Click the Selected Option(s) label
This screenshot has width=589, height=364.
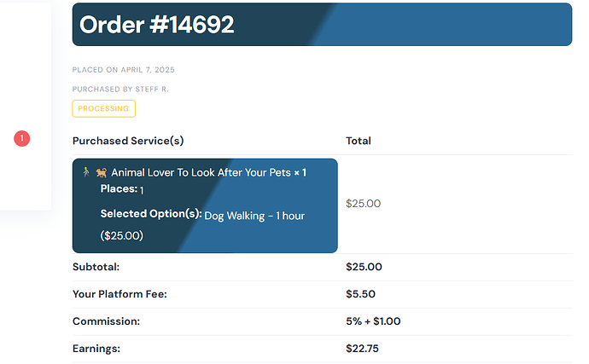pyautogui.click(x=151, y=213)
